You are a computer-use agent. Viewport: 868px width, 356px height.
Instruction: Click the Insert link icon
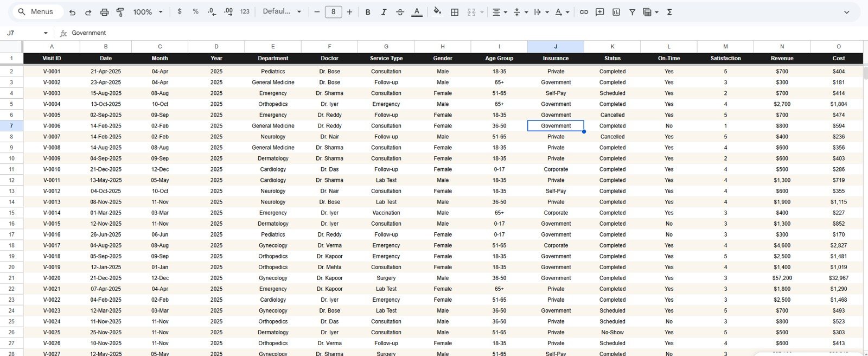(x=584, y=12)
